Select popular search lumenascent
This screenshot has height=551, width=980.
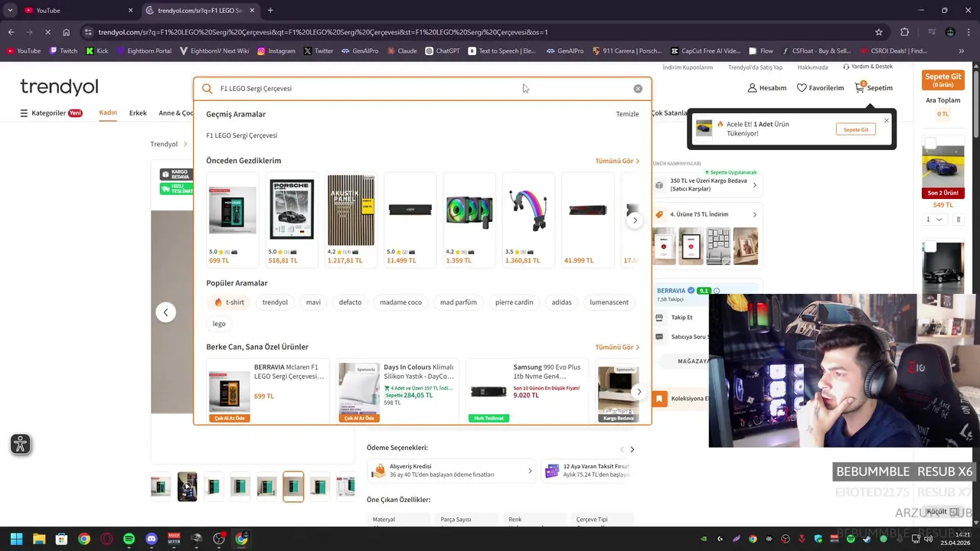tap(609, 302)
